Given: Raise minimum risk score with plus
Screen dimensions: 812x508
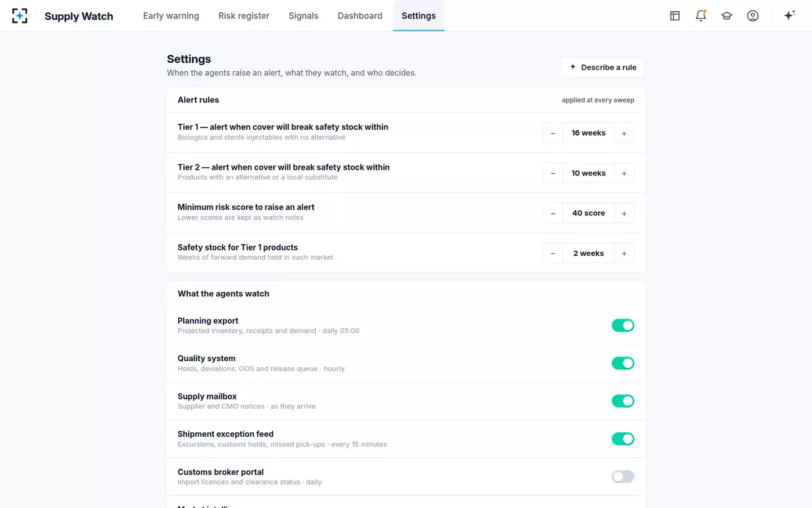Looking at the screenshot, I should [x=624, y=213].
